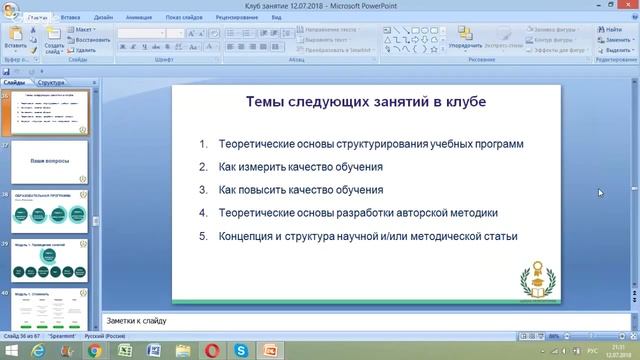Select slide 37 'Ваши вопросы' thumbnail
The width and height of the screenshot is (640, 360).
click(49, 162)
